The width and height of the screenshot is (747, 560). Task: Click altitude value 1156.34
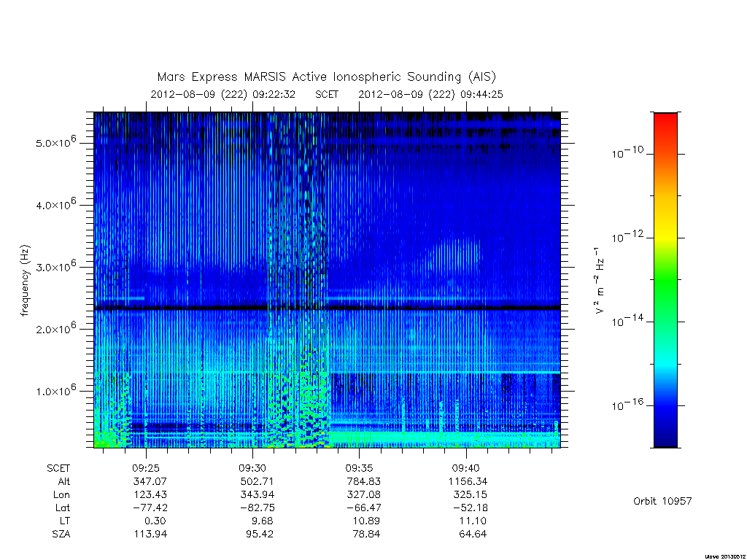point(468,481)
